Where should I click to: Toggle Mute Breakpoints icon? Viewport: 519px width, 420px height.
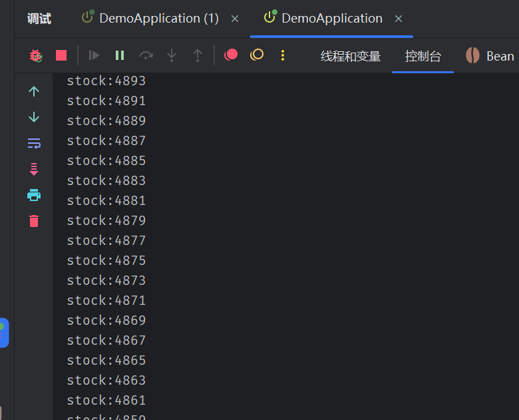point(257,55)
